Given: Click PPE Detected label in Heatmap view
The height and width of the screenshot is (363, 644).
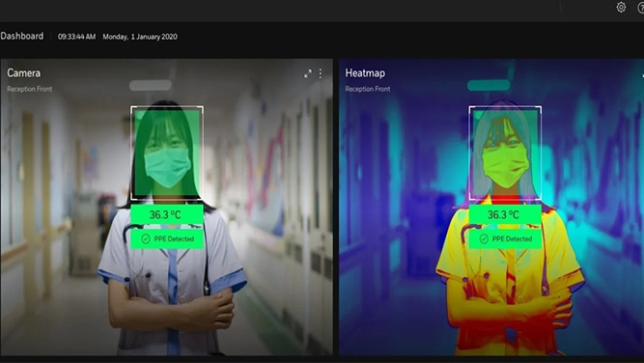Looking at the screenshot, I should tap(512, 239).
